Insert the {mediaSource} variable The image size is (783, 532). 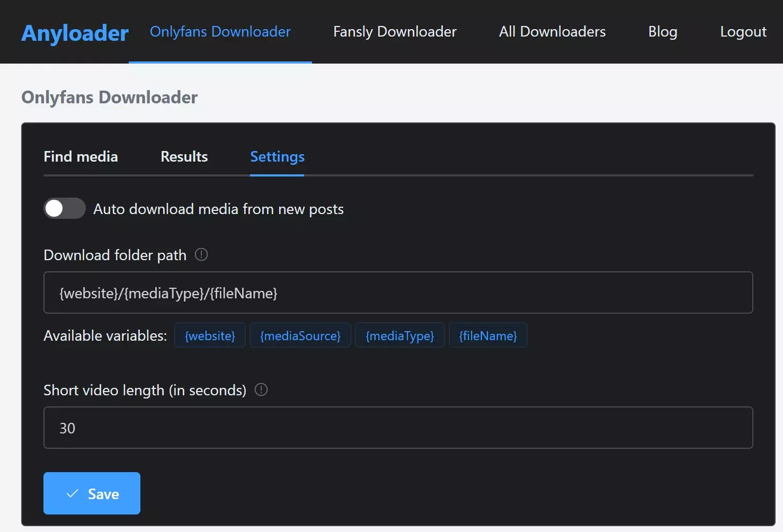tap(300, 335)
